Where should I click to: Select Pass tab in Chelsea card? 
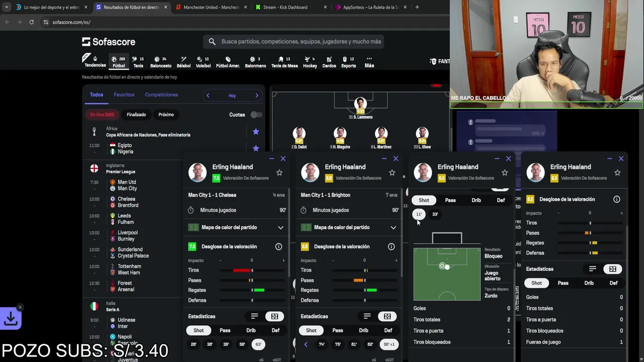225,330
